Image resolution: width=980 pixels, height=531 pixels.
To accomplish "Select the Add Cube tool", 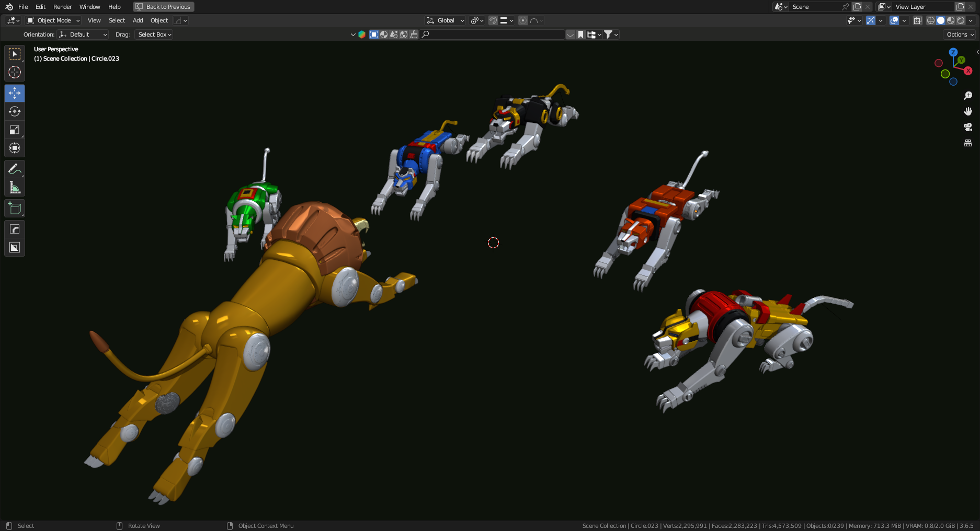I will pos(15,208).
